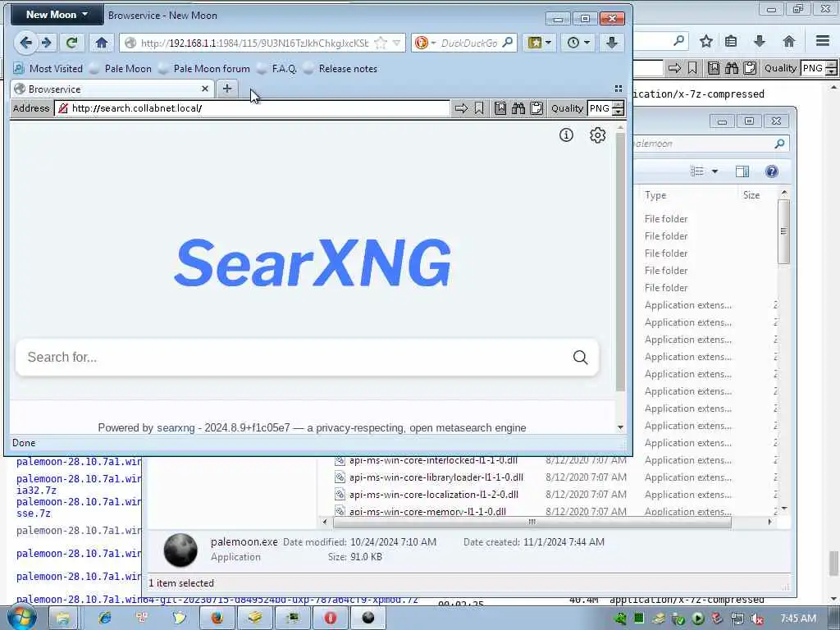The height and width of the screenshot is (630, 840).
Task: Select the Browservice tab
Action: tap(112, 89)
